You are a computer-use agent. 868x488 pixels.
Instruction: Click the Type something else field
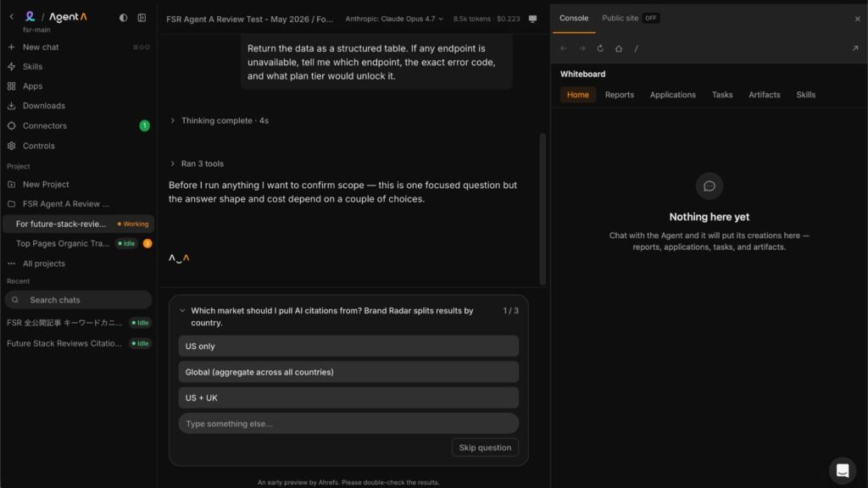[348, 424]
